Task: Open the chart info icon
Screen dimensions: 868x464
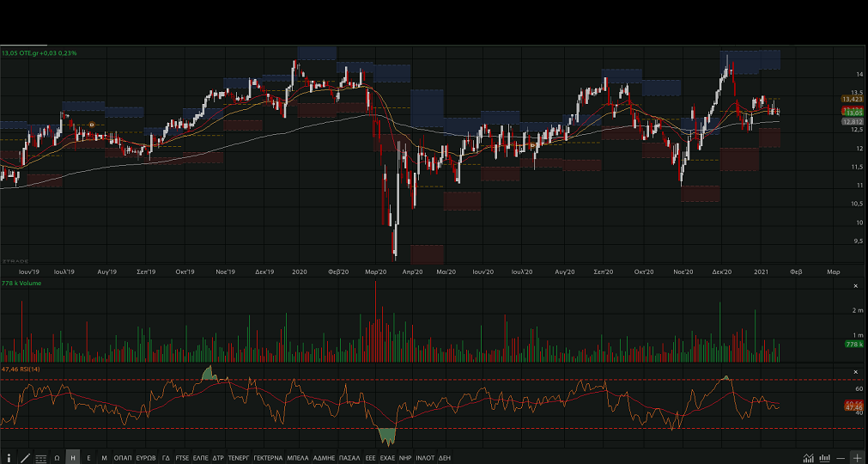Action: tap(9, 458)
